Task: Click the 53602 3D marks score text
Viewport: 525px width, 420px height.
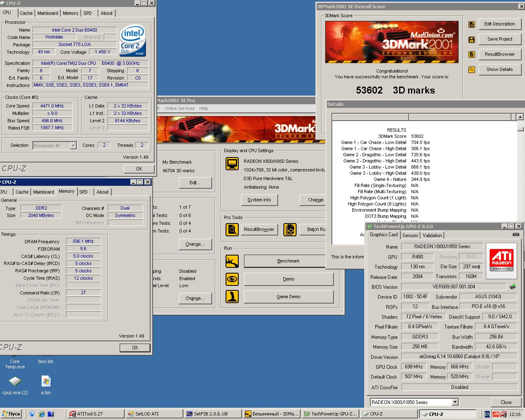Action: pyautogui.click(x=395, y=90)
